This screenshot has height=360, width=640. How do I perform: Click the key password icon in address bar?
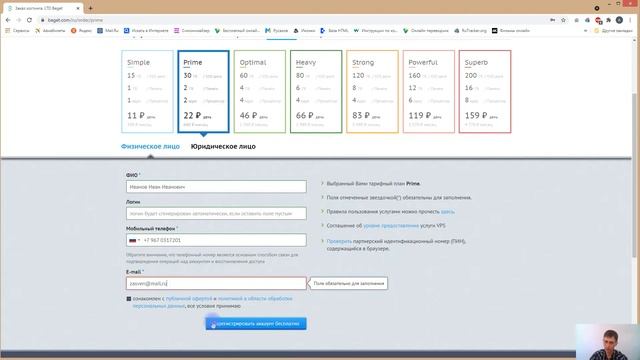pos(552,20)
